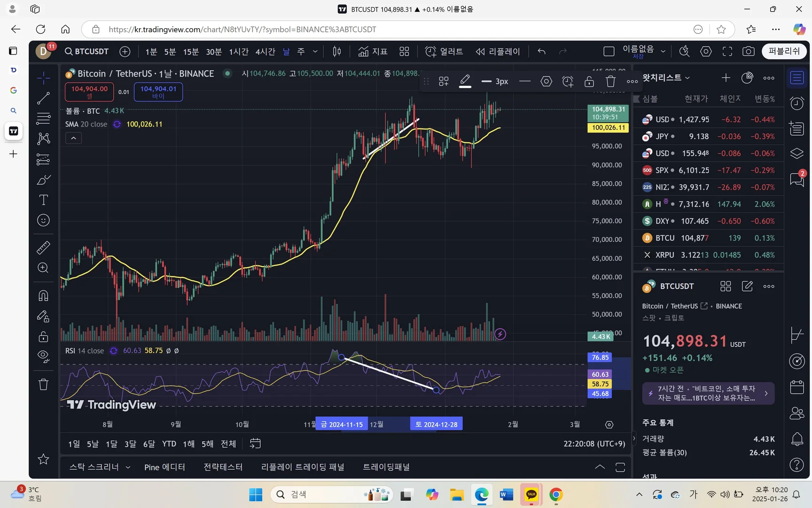812x508 pixels.
Task: Toggle lock all drawings padlock
Action: 43,336
